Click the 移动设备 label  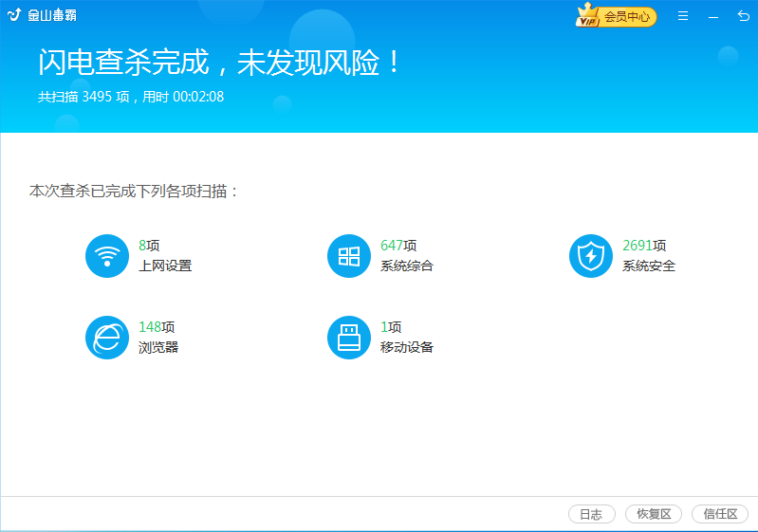click(x=407, y=347)
